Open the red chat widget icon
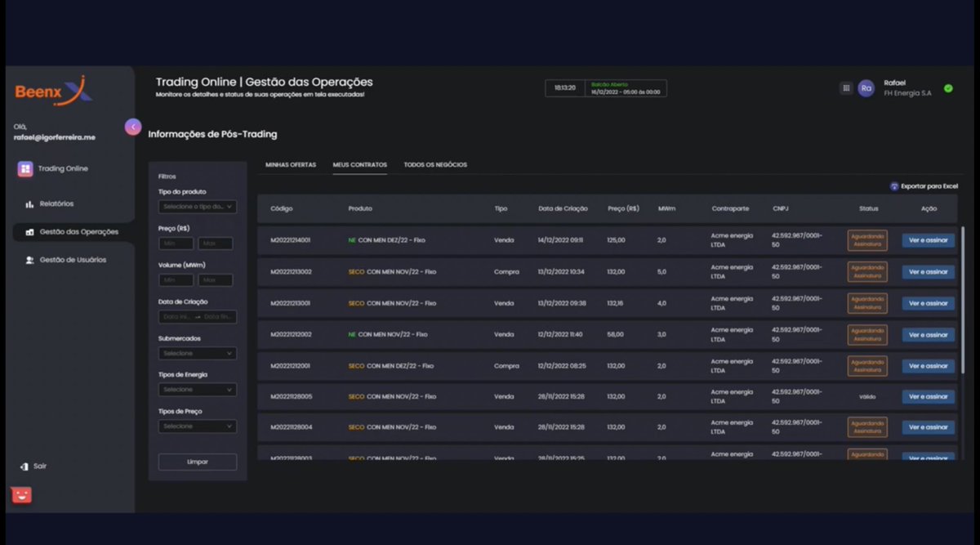This screenshot has width=980, height=545. click(21, 494)
